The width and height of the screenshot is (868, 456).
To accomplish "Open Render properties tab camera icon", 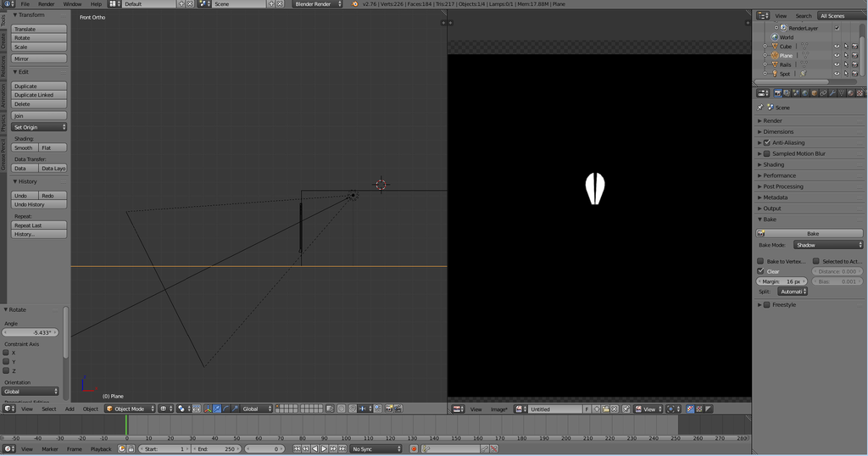I will pyautogui.click(x=778, y=93).
